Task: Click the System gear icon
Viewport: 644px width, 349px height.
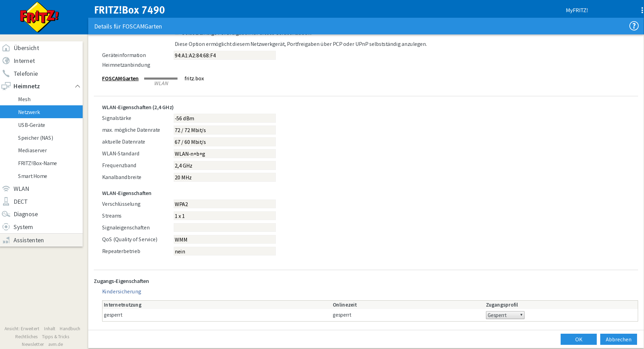Action: click(x=6, y=227)
